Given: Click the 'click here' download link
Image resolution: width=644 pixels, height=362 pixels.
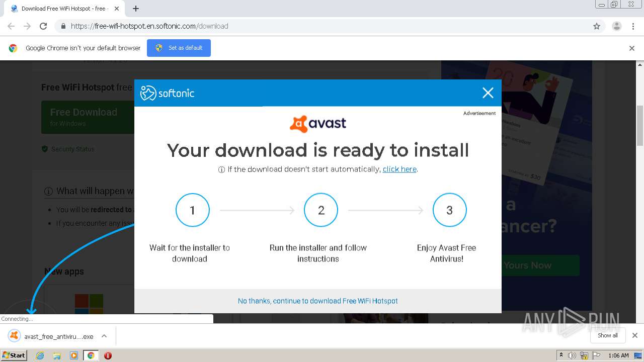Looking at the screenshot, I should pos(399,169).
